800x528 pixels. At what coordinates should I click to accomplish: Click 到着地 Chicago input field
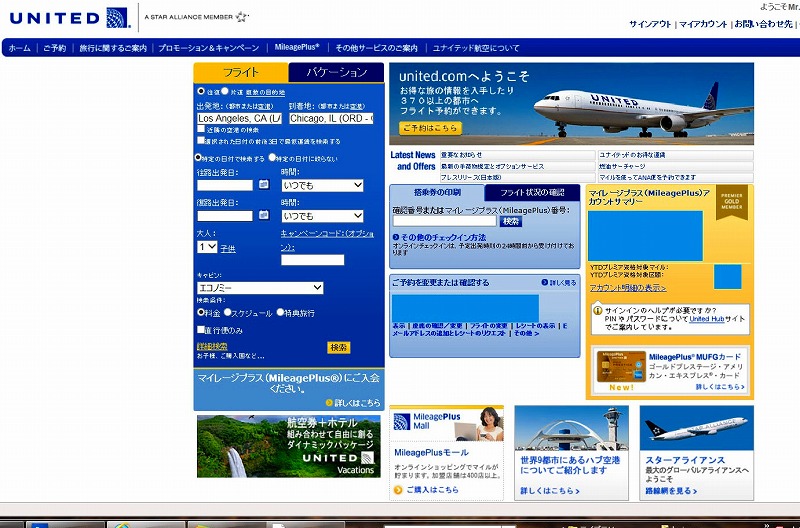pyautogui.click(x=331, y=118)
